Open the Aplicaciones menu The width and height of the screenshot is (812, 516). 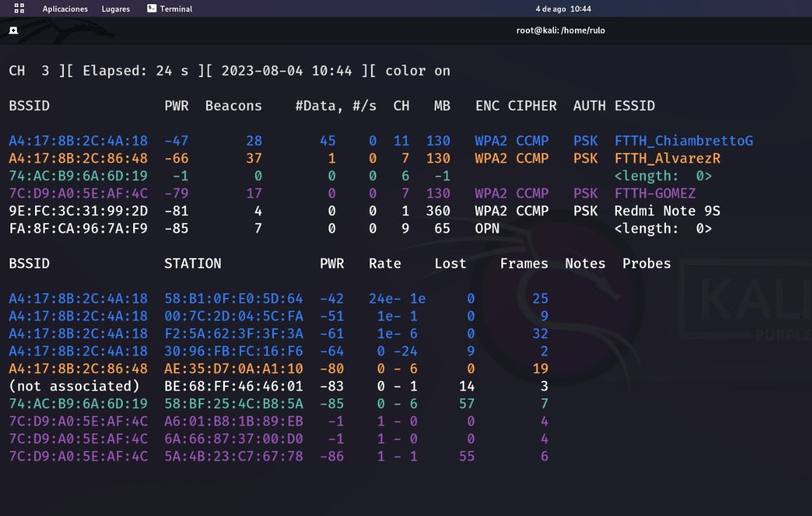[x=65, y=9]
